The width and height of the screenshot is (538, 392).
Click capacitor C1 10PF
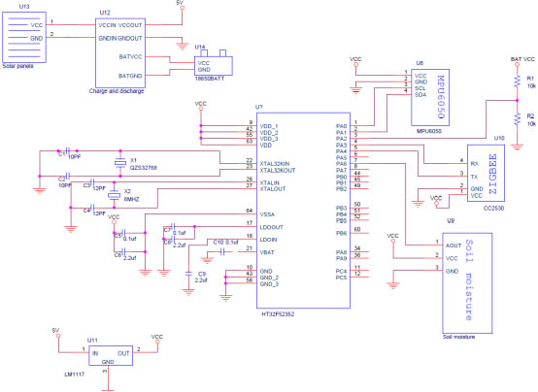[68, 150]
